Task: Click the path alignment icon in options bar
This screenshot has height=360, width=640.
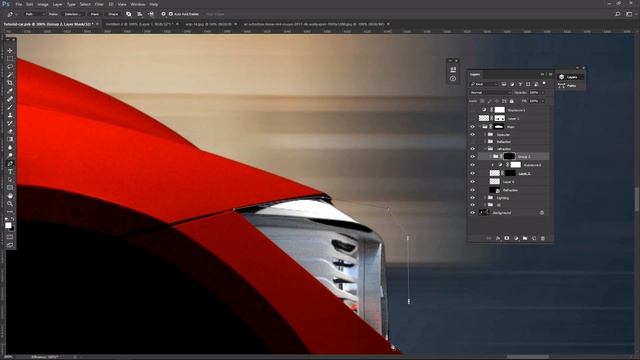Action: click(140, 14)
